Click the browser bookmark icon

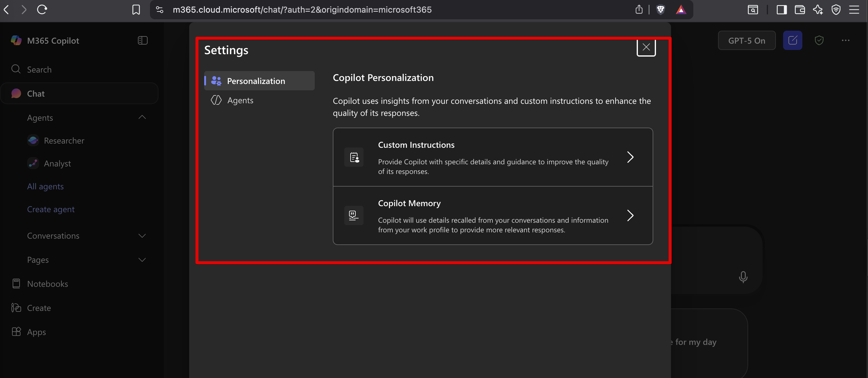pos(136,10)
